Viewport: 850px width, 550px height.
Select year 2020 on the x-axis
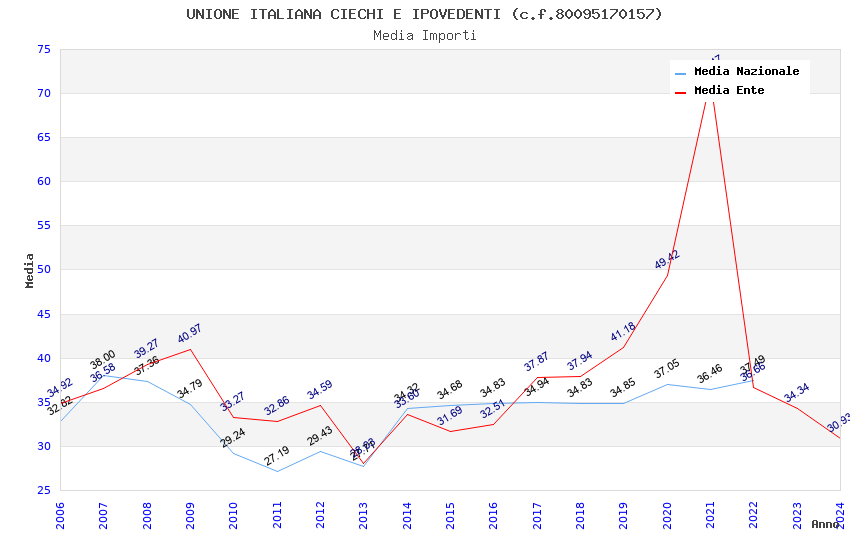click(x=667, y=515)
